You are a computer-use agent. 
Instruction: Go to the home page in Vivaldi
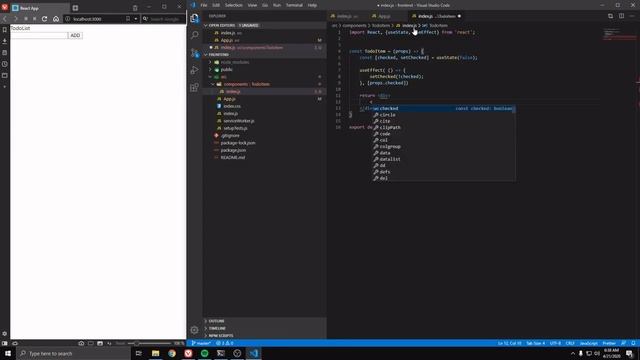56,19
